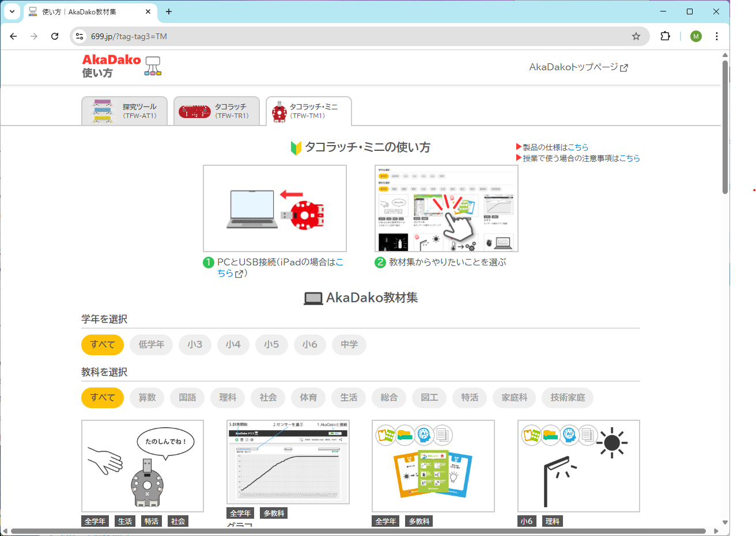
Task: Choose the 理科 subject filter pill
Action: [228, 398]
